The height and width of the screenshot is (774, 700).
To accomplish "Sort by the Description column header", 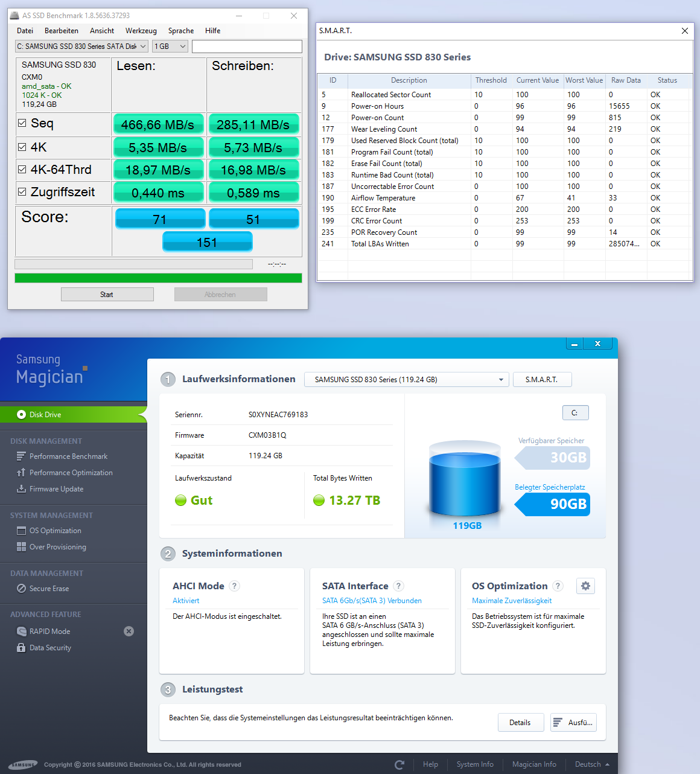I will point(409,80).
